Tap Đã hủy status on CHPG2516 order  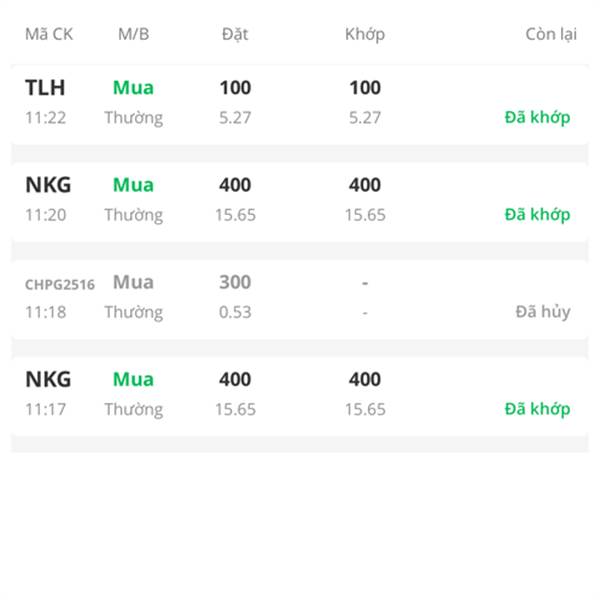543,311
